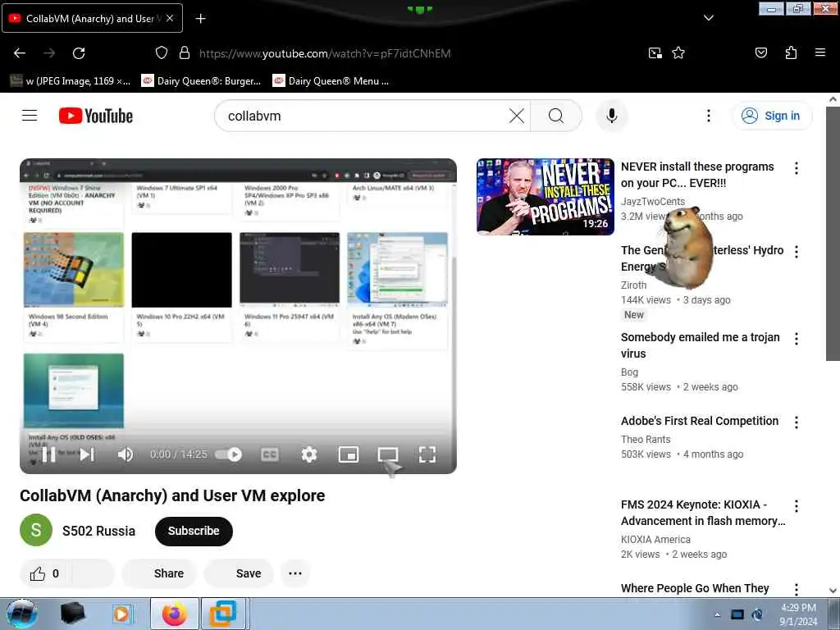840x630 pixels.
Task: Open the S502 Russia channel name
Action: [x=98, y=531]
